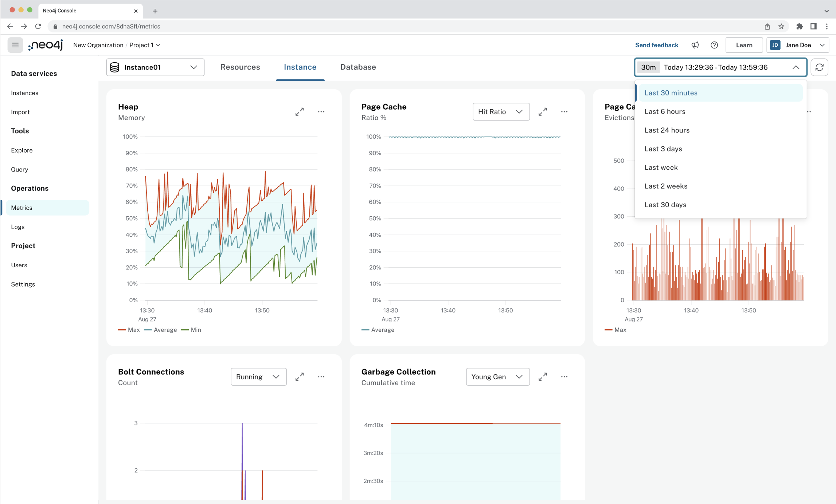Open the Hit Ratio dropdown
Image resolution: width=836 pixels, height=504 pixels.
click(501, 112)
